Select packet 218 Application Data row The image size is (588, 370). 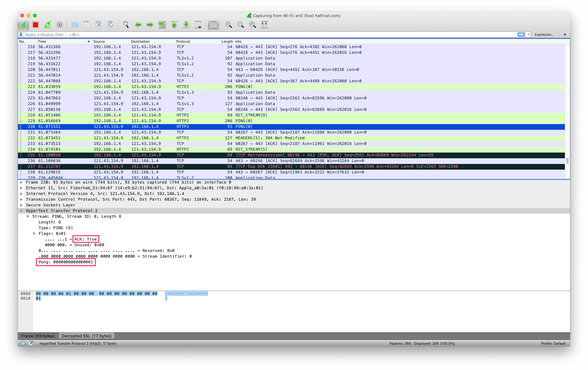[291, 58]
